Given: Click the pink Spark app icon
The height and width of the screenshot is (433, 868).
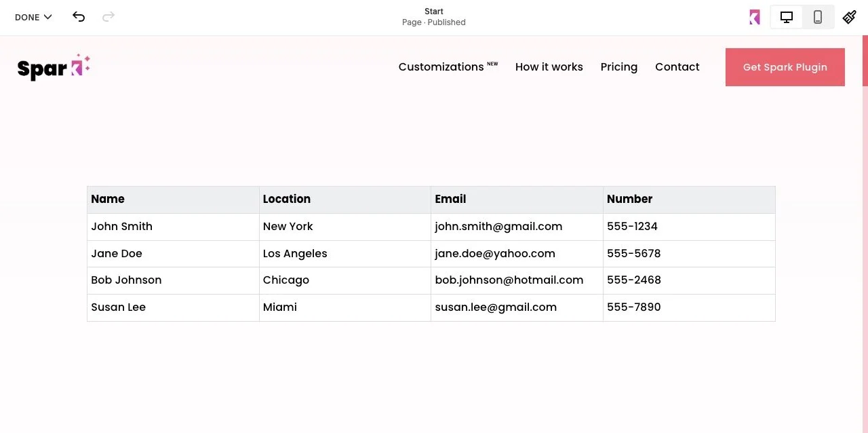Looking at the screenshot, I should tap(754, 17).
